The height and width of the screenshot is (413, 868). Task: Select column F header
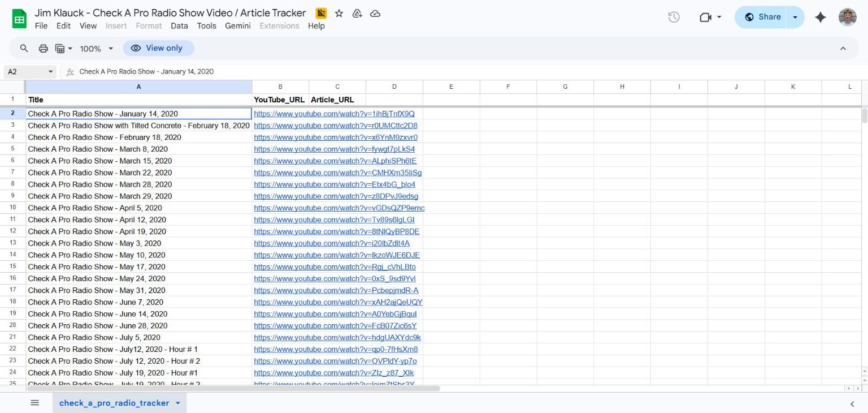click(x=509, y=87)
